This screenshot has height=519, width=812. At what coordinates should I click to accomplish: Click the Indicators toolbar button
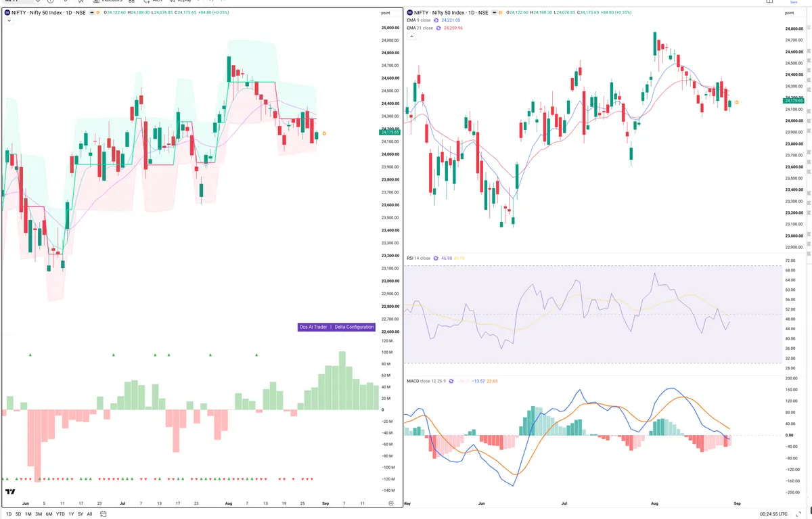107,1
